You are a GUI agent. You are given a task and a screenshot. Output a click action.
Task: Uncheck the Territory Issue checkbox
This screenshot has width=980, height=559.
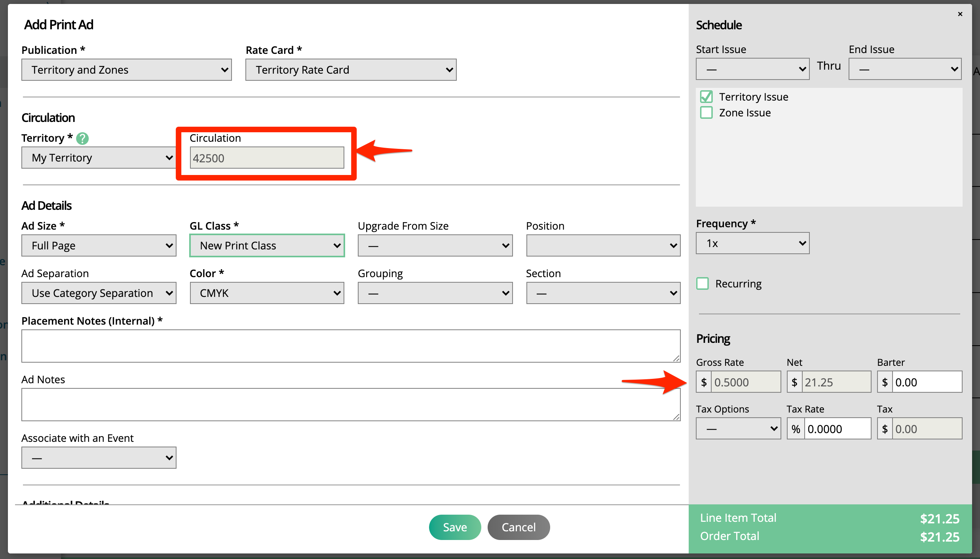click(x=707, y=97)
